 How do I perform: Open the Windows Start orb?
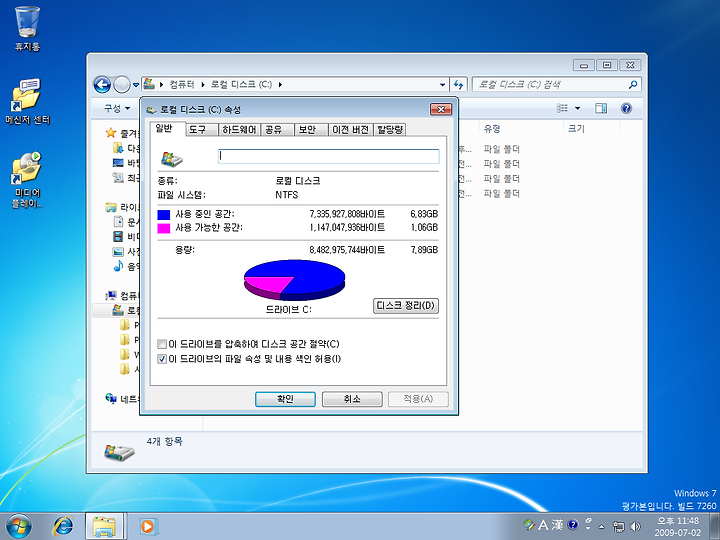19,526
